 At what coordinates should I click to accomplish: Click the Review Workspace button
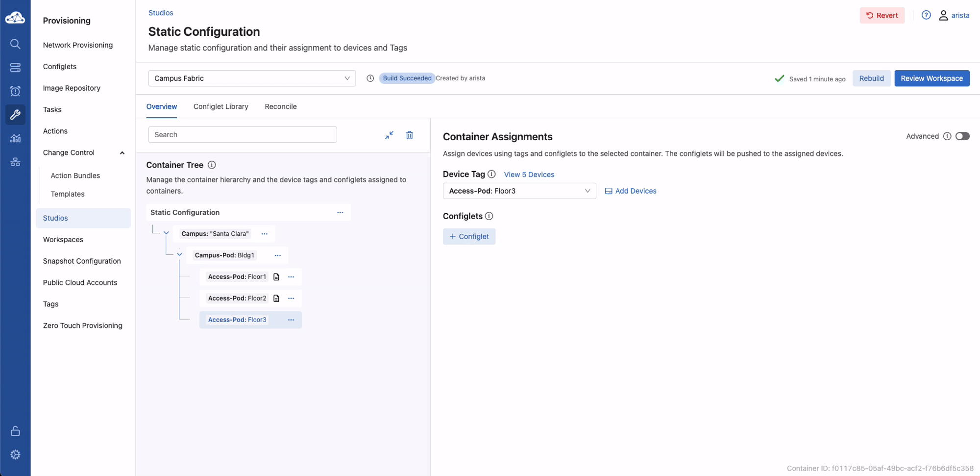tap(931, 78)
